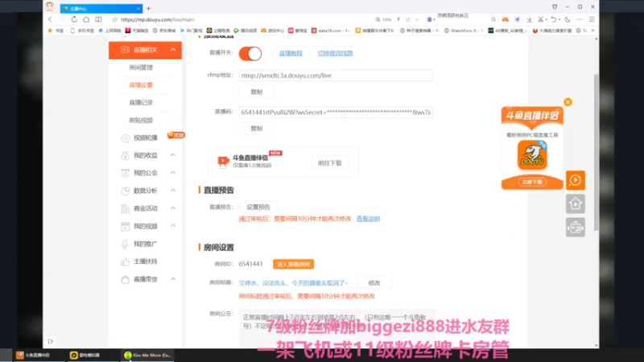
Task: Click the floating home icon at right
Action: point(576,204)
